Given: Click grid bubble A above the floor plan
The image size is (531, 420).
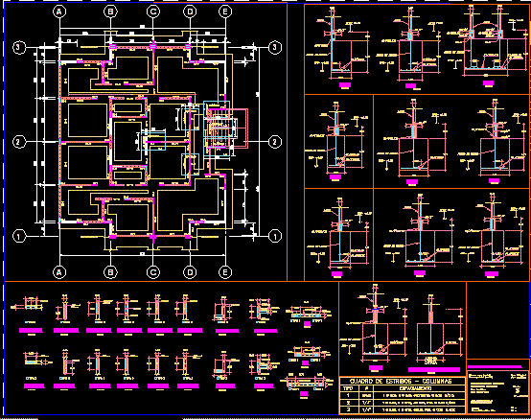Looking at the screenshot, I should click(x=59, y=12).
